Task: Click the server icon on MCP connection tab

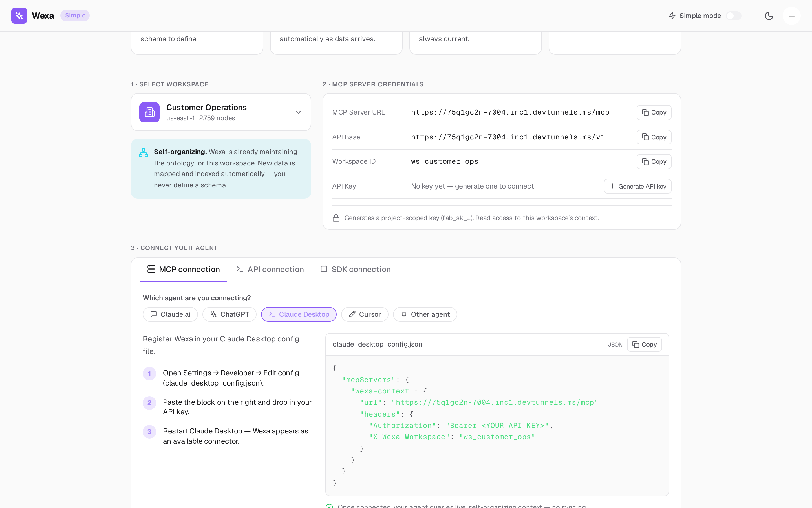Action: pyautogui.click(x=151, y=269)
